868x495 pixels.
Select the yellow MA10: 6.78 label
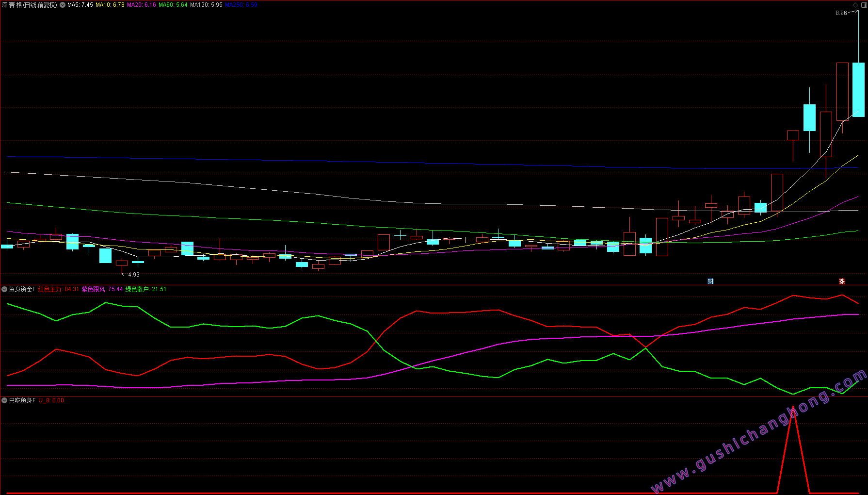coord(110,5)
